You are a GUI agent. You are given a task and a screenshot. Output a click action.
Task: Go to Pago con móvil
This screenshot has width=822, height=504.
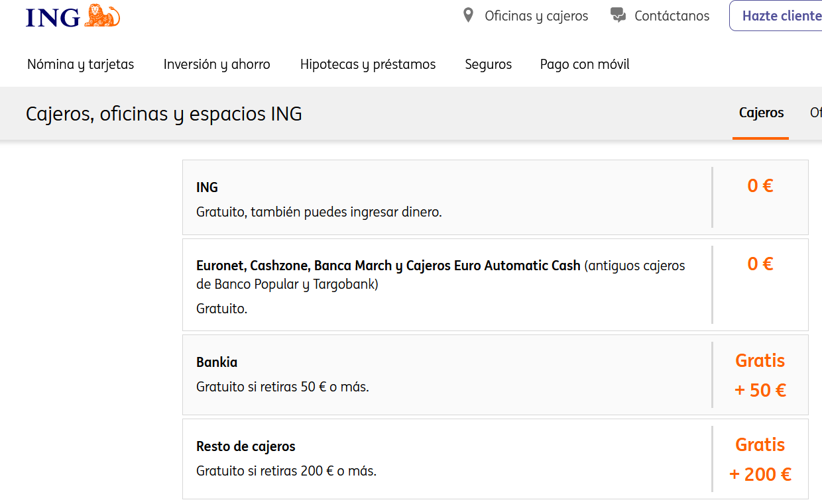click(x=585, y=64)
